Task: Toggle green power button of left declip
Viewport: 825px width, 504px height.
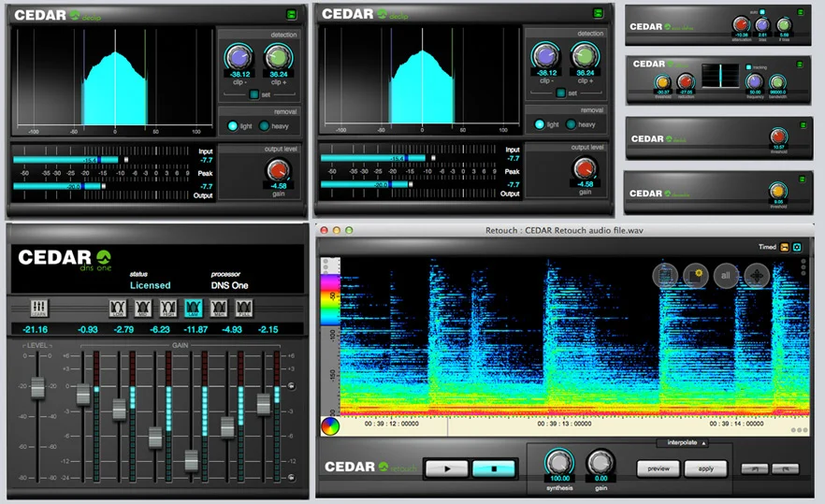Action: (292, 14)
